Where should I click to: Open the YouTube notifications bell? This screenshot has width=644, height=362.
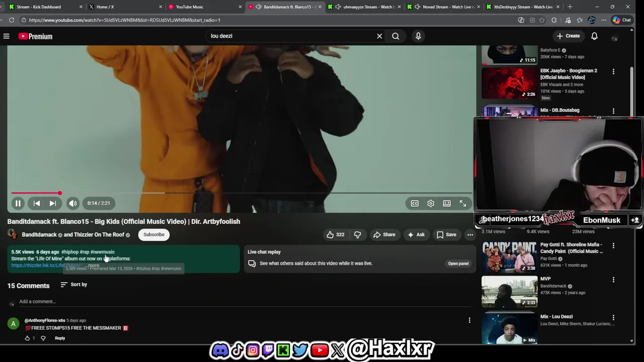594,36
